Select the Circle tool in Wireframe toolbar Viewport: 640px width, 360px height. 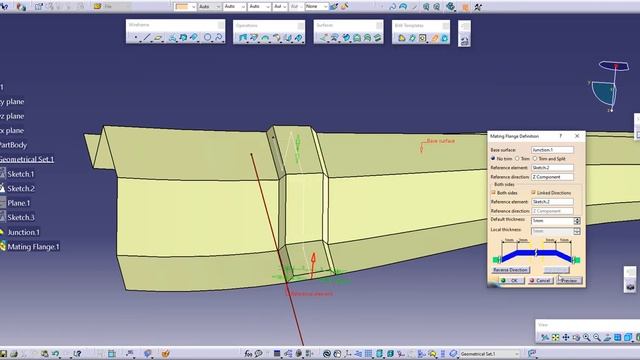click(x=207, y=38)
